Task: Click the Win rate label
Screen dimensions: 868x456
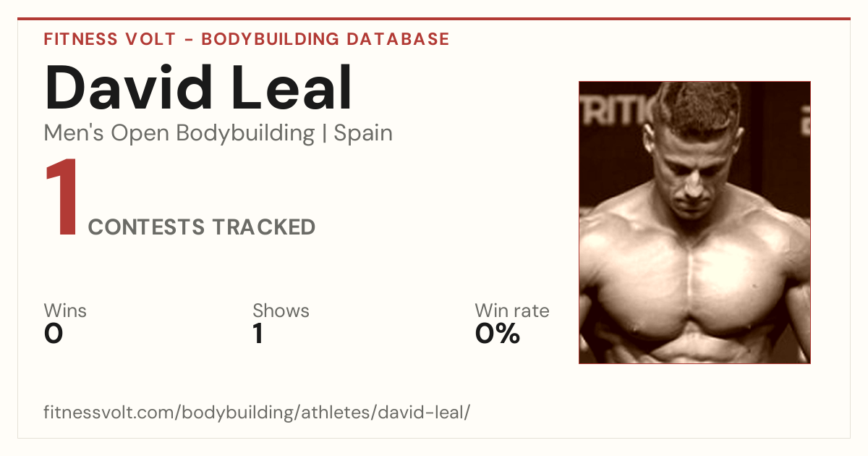Action: click(x=512, y=311)
